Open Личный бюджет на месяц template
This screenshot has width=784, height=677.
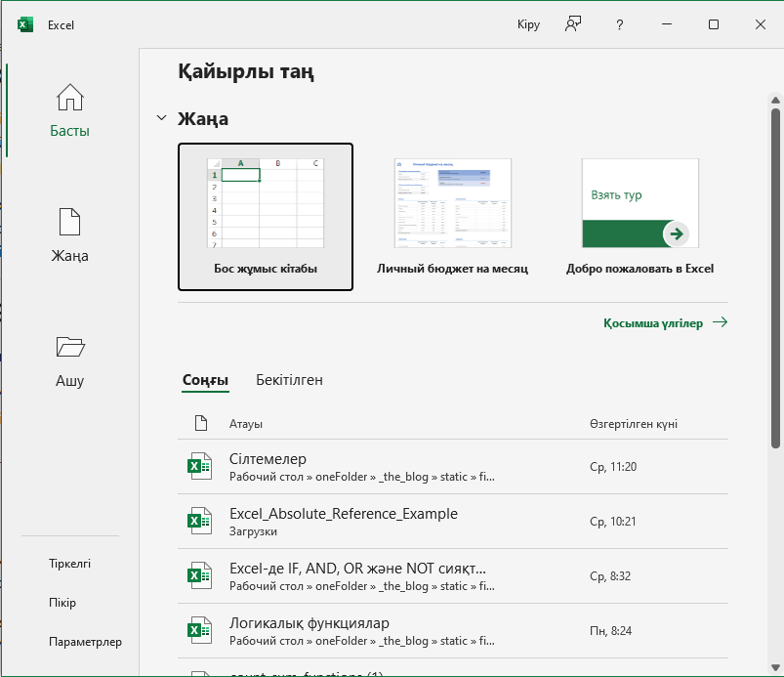click(x=452, y=217)
